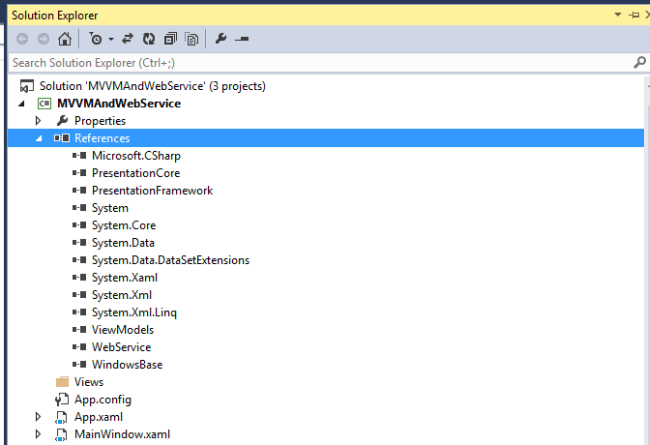Select Microsoft.CSharp reference
This screenshot has width=650, height=445.
point(136,156)
